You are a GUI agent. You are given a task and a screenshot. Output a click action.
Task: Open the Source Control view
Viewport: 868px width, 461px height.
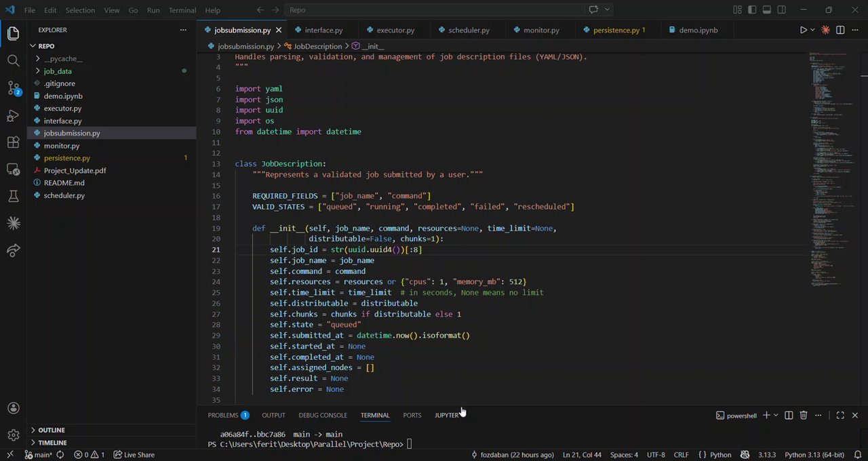[13, 87]
